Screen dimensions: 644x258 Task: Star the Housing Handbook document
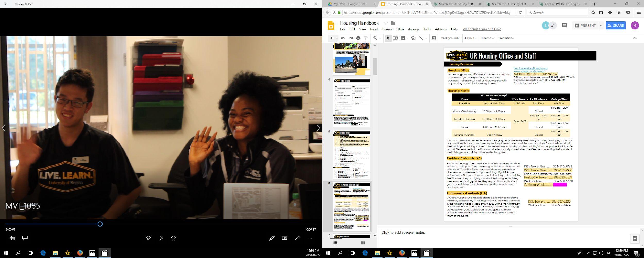(x=386, y=23)
